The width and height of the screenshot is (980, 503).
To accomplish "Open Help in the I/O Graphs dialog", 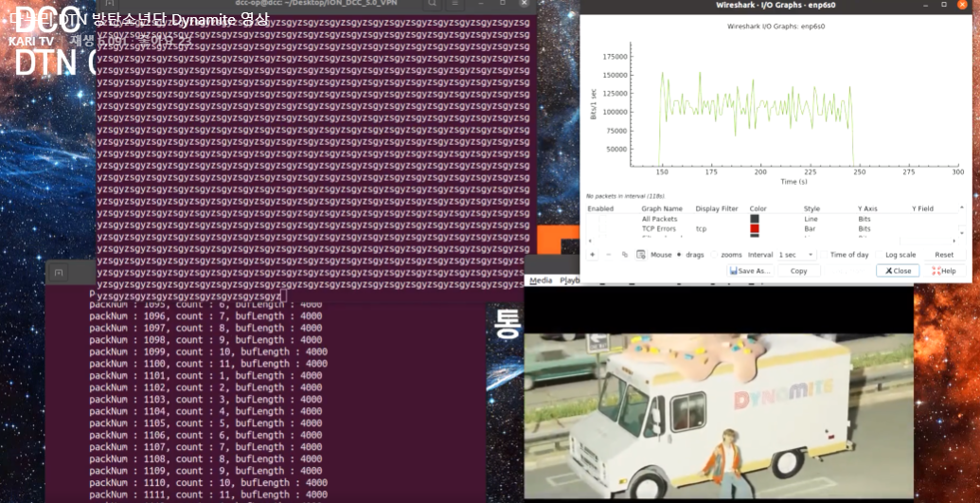I will [x=944, y=271].
